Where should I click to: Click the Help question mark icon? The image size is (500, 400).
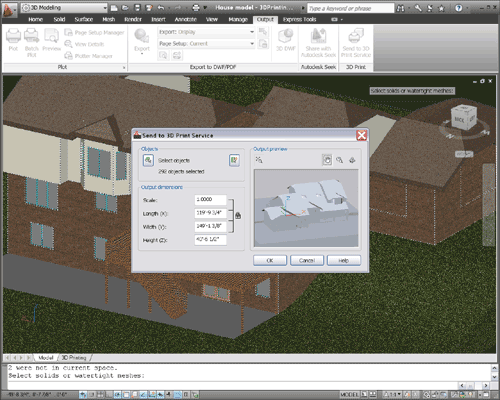(459, 8)
